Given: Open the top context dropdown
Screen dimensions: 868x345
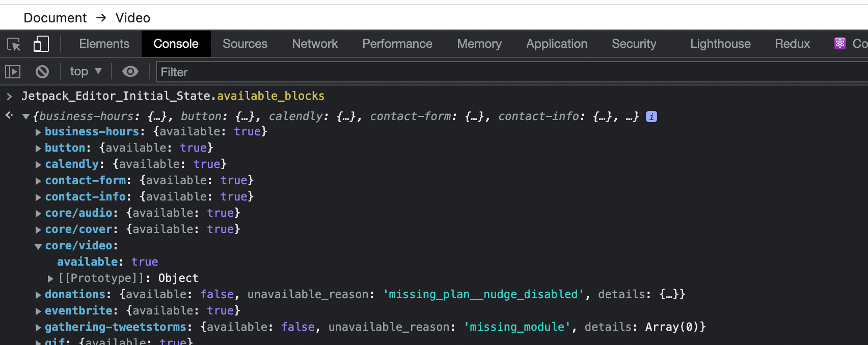Looking at the screenshot, I should 86,72.
